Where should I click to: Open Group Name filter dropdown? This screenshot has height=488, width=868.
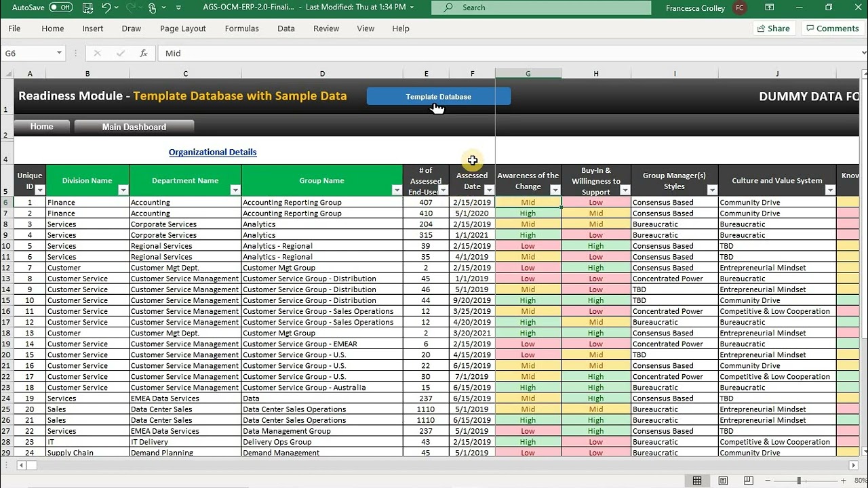tap(397, 190)
